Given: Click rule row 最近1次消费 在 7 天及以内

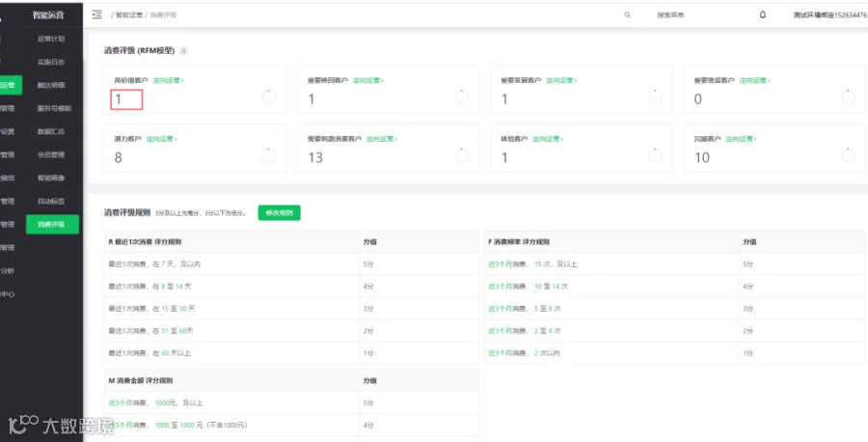Looking at the screenshot, I should coord(291,264).
